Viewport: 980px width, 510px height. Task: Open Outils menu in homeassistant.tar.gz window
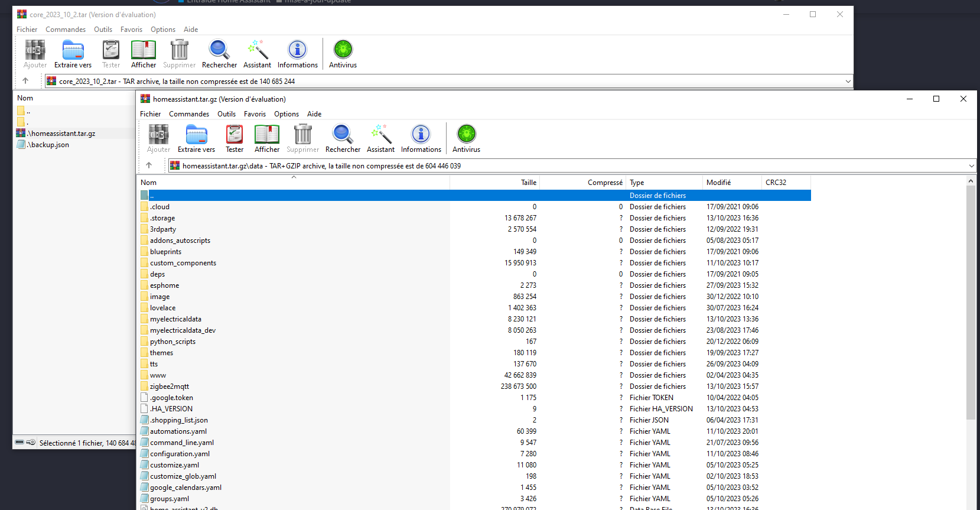coord(226,114)
